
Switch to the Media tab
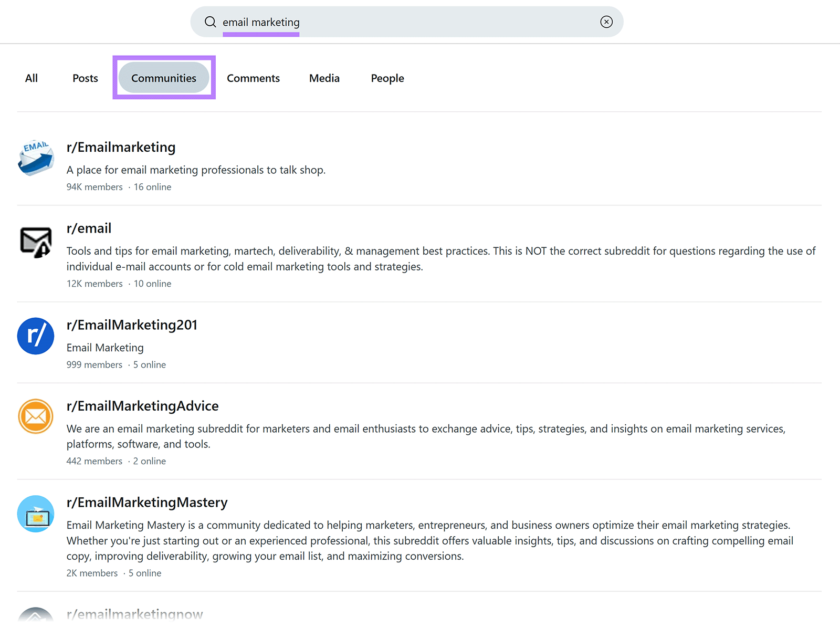(324, 78)
